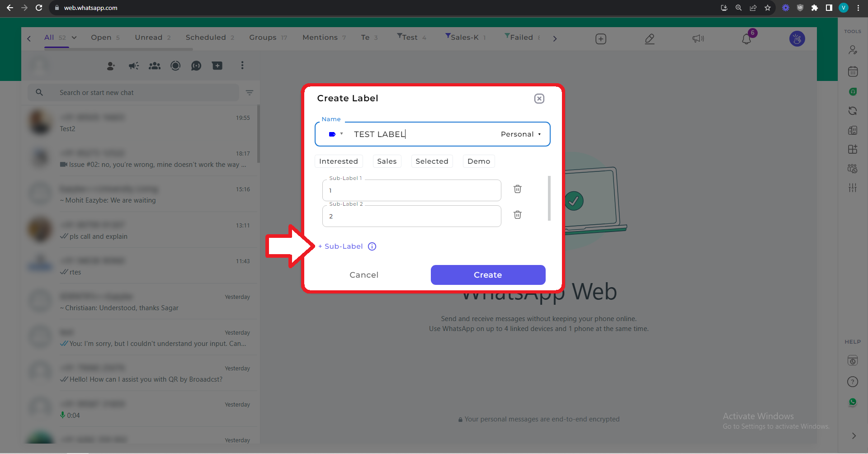Viewport: 868px width, 454px height.
Task: Open the sliders settings tool icon
Action: [x=853, y=188]
